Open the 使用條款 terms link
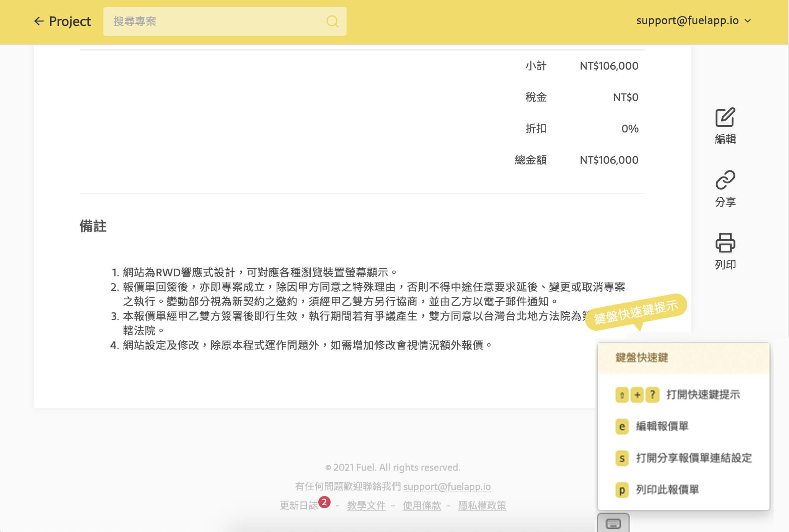This screenshot has width=789, height=532. [422, 506]
